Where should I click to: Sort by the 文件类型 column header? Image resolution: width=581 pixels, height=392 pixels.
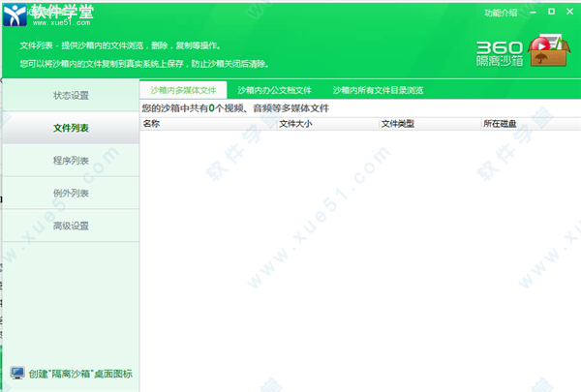pos(430,124)
